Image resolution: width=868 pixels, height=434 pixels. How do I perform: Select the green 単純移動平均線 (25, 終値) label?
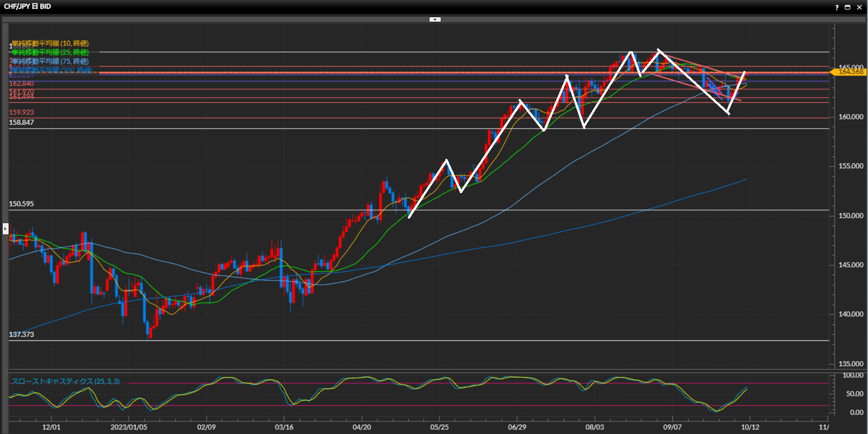50,52
